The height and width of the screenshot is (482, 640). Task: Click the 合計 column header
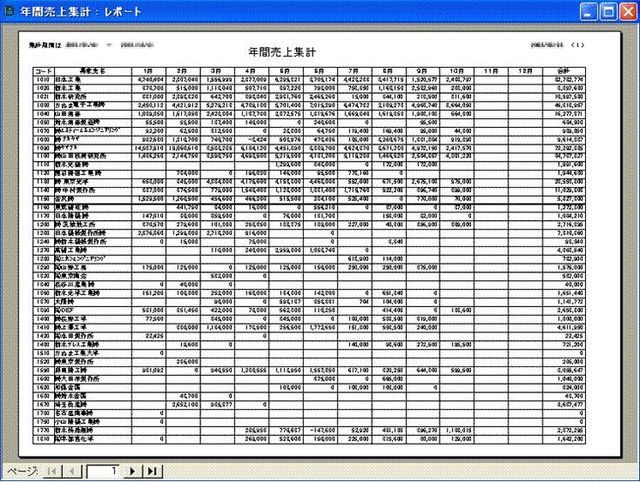[564, 71]
